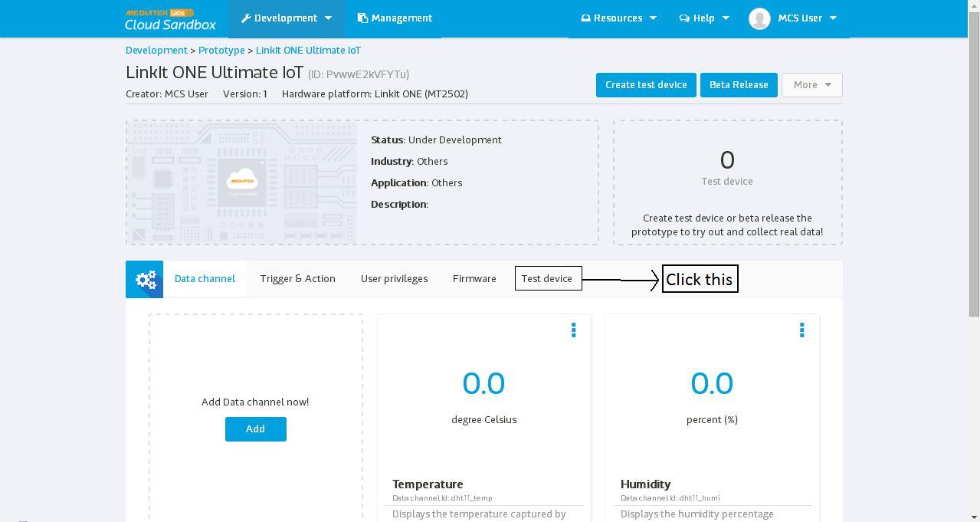The image size is (980, 522).
Task: Go to the Management page
Action: [395, 18]
